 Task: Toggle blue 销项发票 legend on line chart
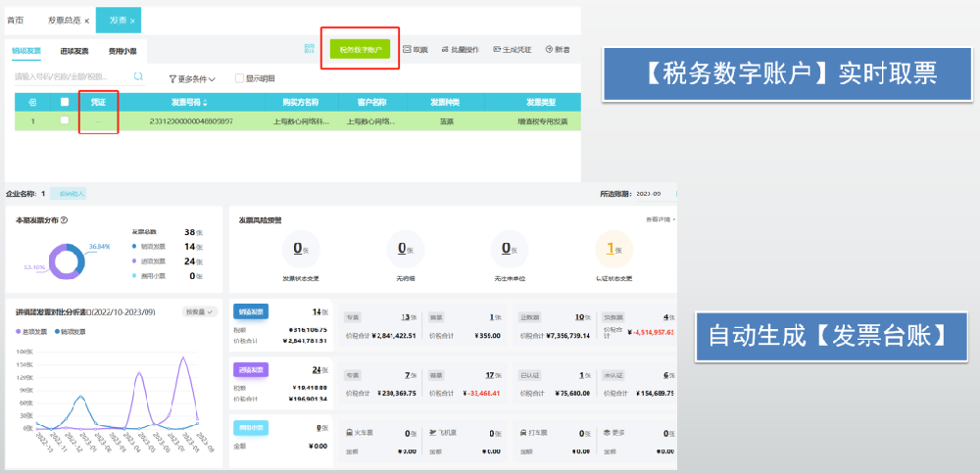coord(70,332)
